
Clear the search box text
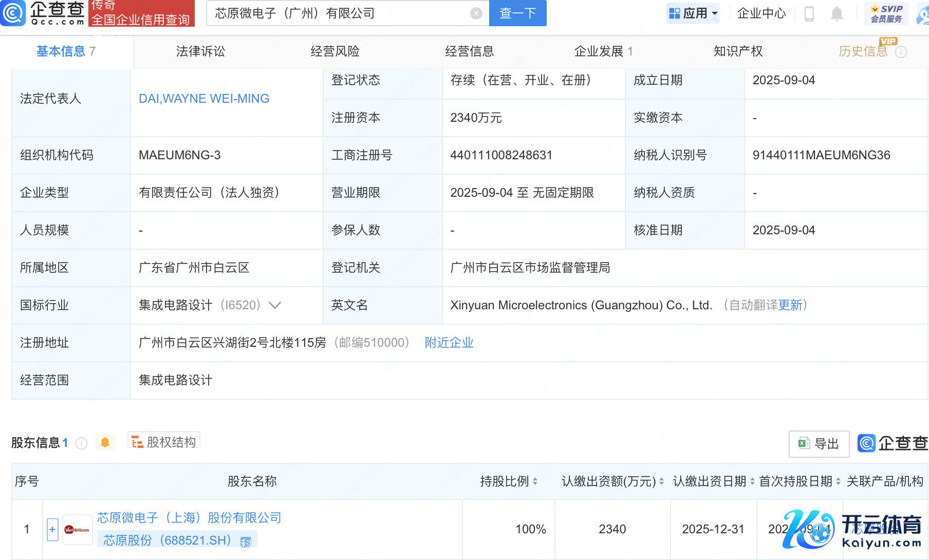pos(476,13)
